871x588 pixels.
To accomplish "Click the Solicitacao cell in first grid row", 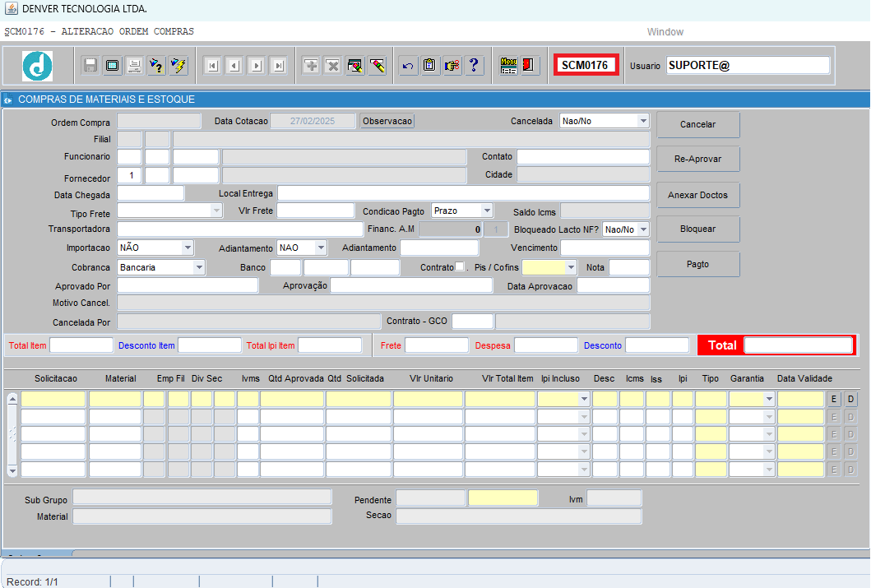I will 53,399.
